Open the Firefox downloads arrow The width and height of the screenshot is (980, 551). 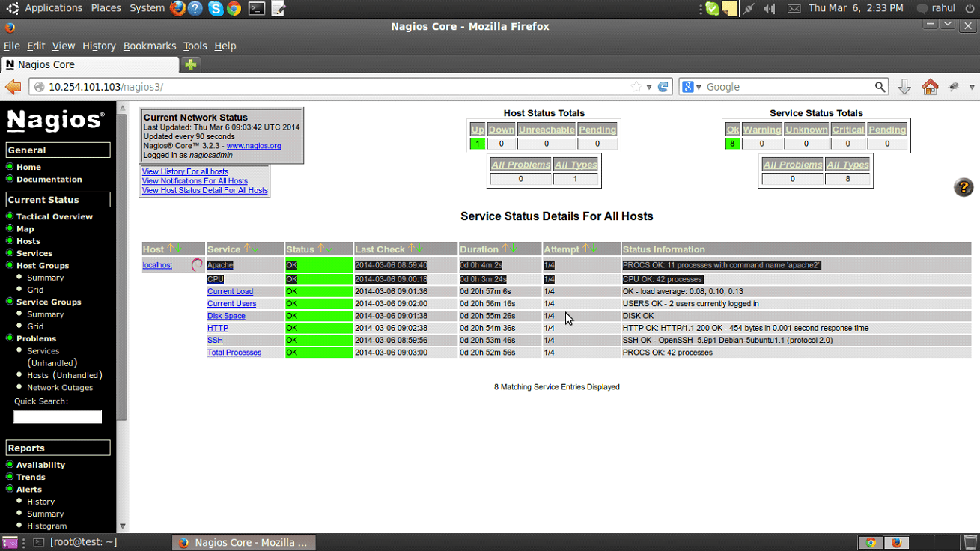[904, 87]
